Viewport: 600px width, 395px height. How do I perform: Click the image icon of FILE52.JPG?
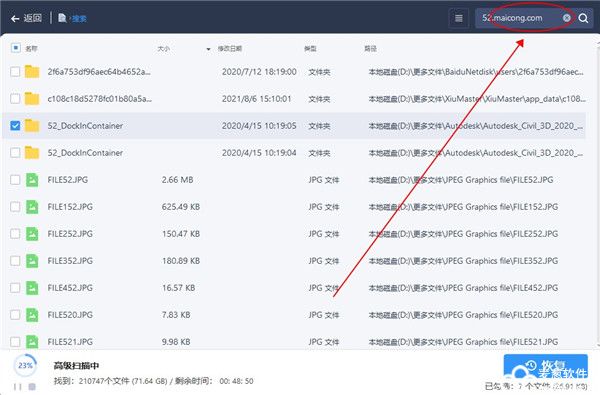pyautogui.click(x=32, y=180)
